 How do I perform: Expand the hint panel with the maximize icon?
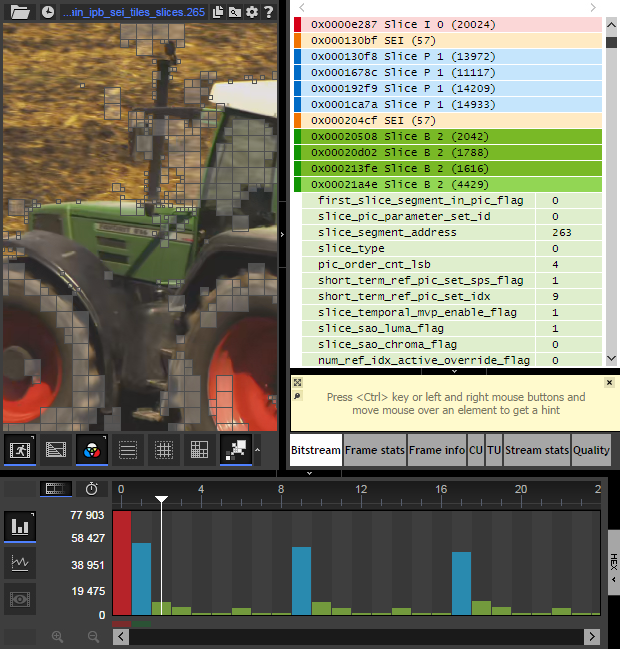tap(298, 382)
